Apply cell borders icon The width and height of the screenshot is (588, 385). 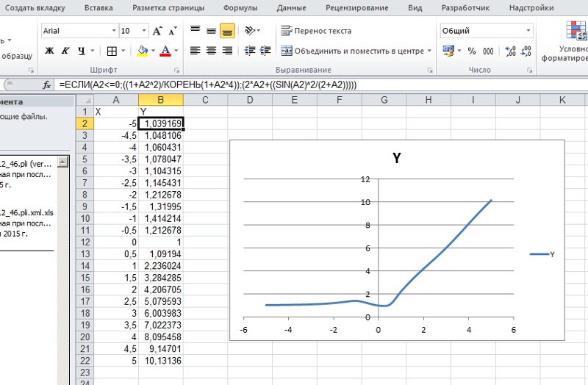112,51
